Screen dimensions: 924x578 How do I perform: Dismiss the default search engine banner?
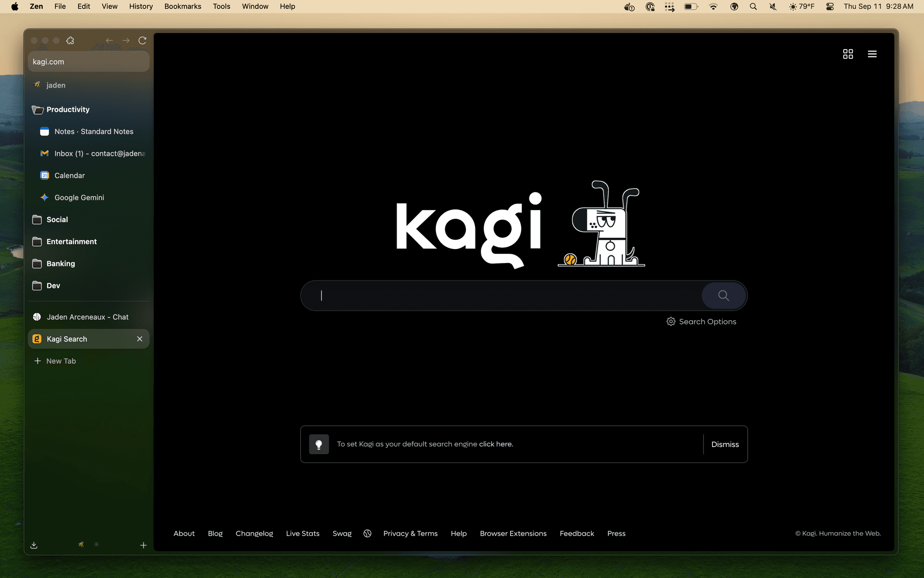[x=725, y=444]
